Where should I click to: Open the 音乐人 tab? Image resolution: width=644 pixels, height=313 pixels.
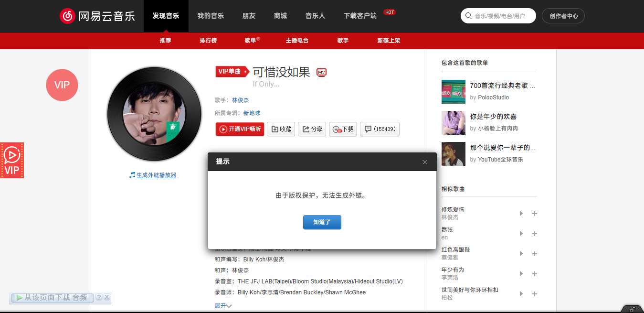pyautogui.click(x=315, y=16)
